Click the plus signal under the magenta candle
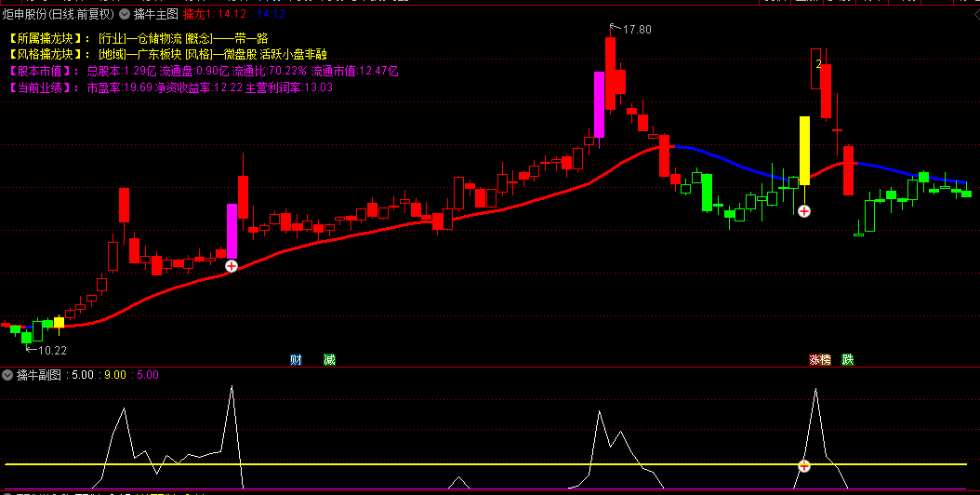This screenshot has height=495, width=980. 232,266
